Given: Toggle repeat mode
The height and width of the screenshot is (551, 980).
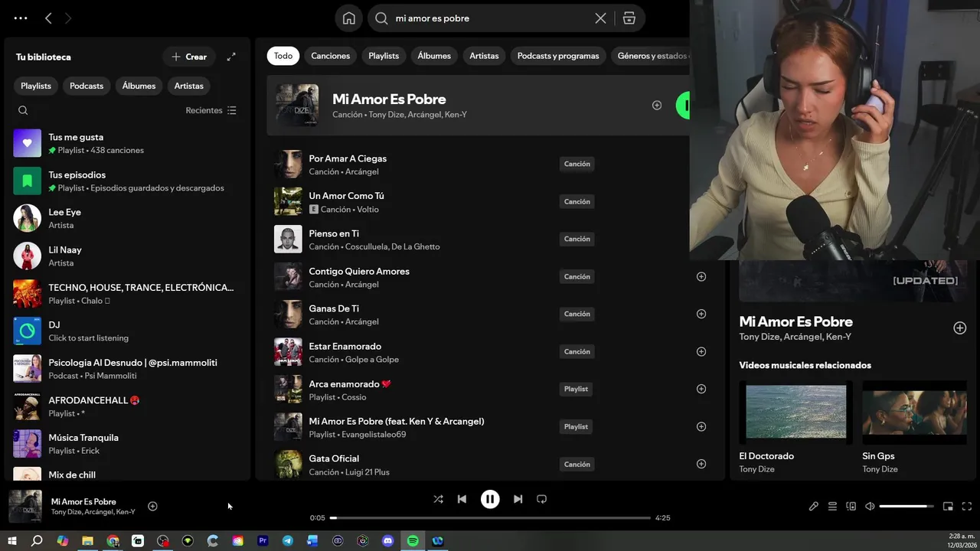Looking at the screenshot, I should coord(541,499).
